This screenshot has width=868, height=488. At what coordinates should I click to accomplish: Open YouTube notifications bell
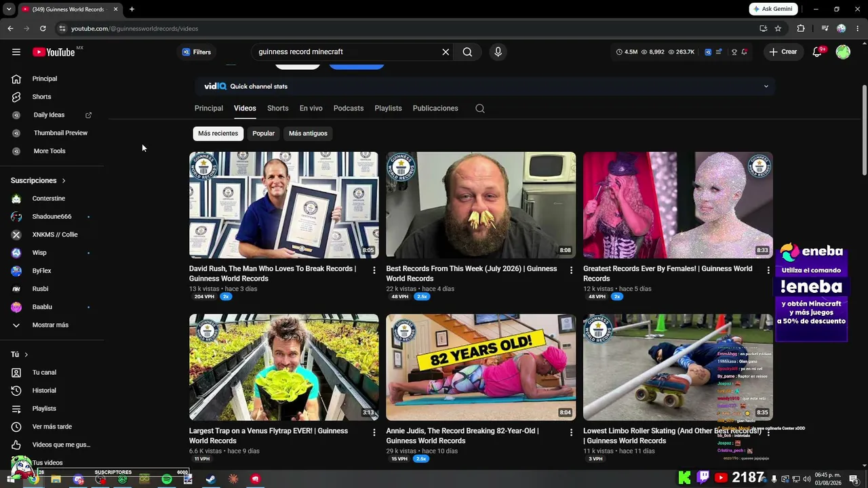point(817,52)
